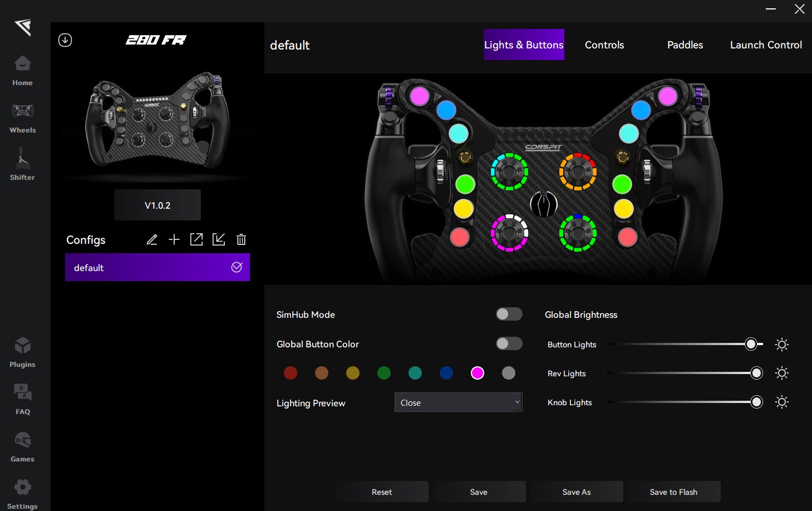The height and width of the screenshot is (511, 812).
Task: Switch to the Controls tab
Action: pos(604,45)
